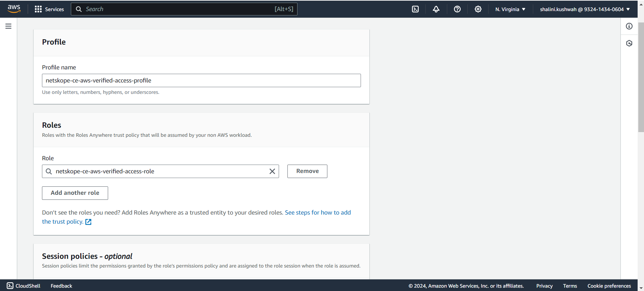This screenshot has height=291, width=644.
Task: Launch CloudShell from top bar icon
Action: click(x=415, y=9)
